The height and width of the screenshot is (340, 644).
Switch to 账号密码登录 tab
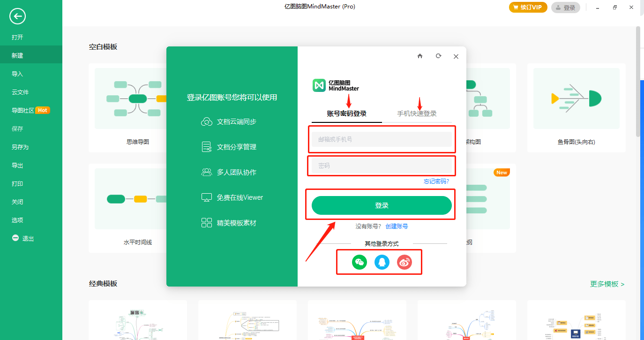(347, 113)
